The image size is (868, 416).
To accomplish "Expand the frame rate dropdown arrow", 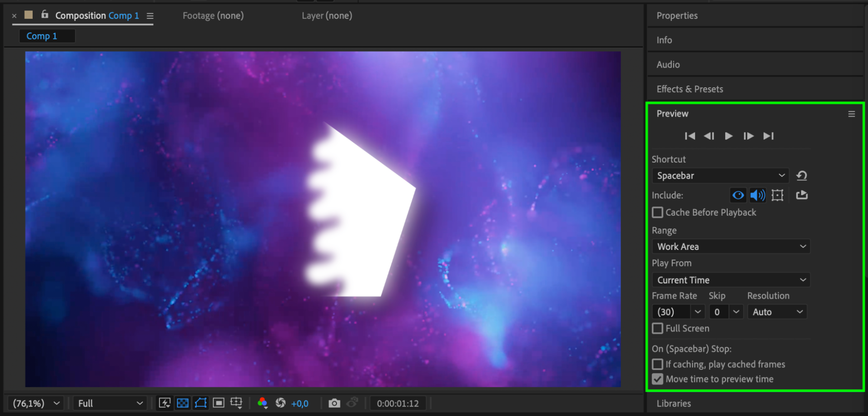I will (698, 312).
